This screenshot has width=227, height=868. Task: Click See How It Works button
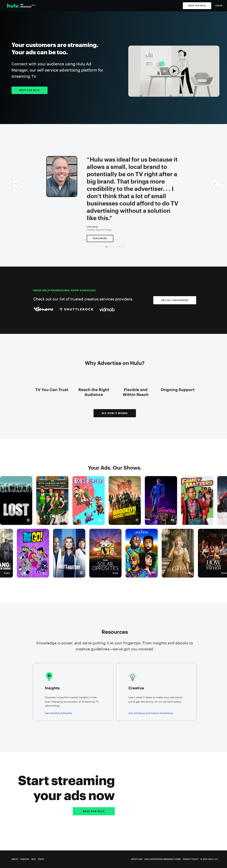click(x=114, y=413)
